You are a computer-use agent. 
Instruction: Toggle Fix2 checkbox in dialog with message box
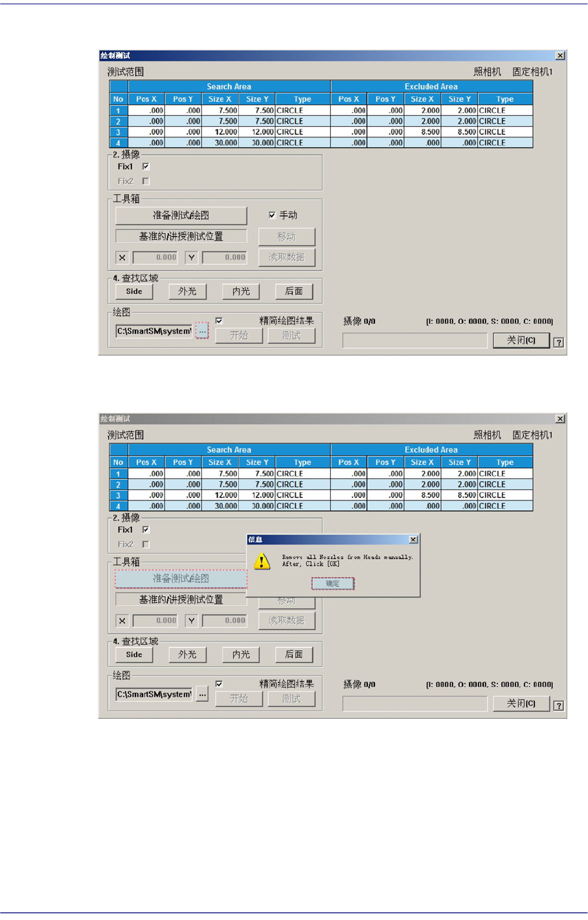tap(146, 544)
